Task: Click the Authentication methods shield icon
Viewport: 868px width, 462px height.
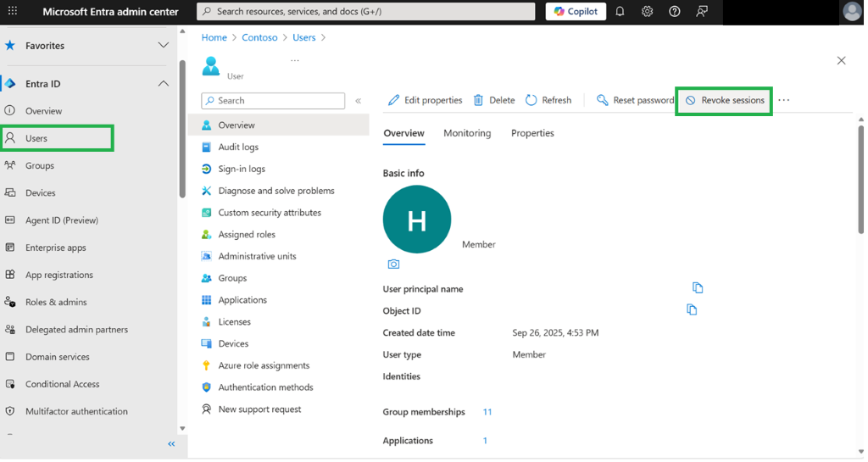Action: [x=207, y=387]
